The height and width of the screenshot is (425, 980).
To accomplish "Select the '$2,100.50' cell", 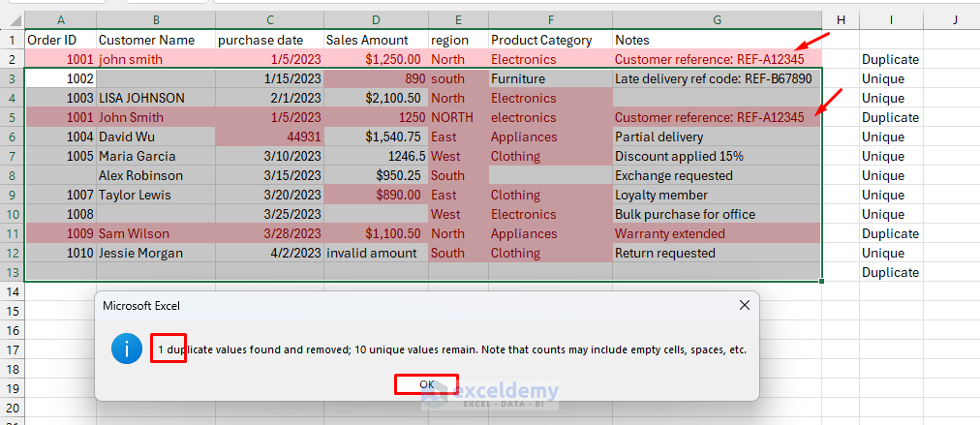I will (x=376, y=98).
